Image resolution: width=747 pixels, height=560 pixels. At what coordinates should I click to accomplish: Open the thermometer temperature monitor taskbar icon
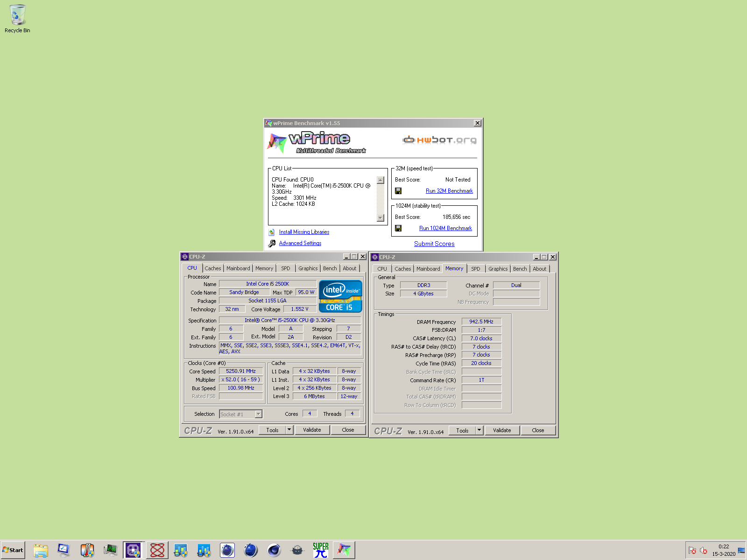click(87, 550)
